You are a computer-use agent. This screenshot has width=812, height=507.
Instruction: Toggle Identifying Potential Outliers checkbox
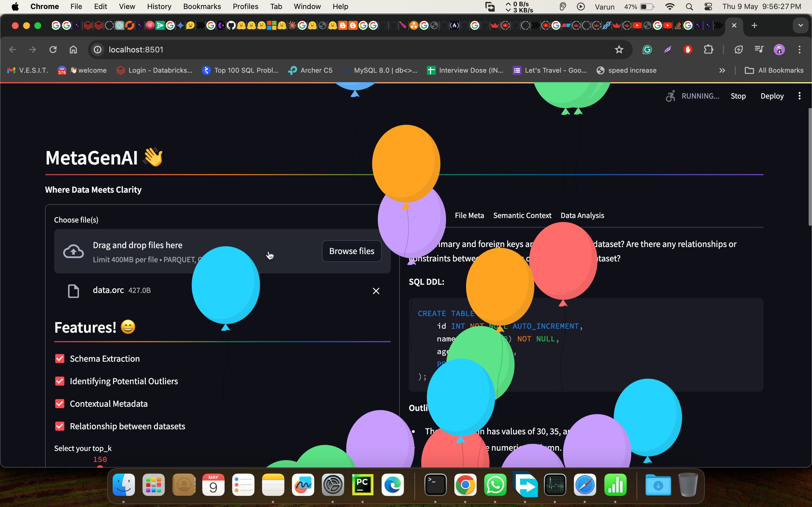click(60, 381)
